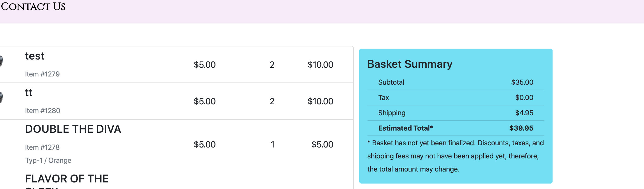
Task: Select the Item #1280 label
Action: [x=43, y=111]
